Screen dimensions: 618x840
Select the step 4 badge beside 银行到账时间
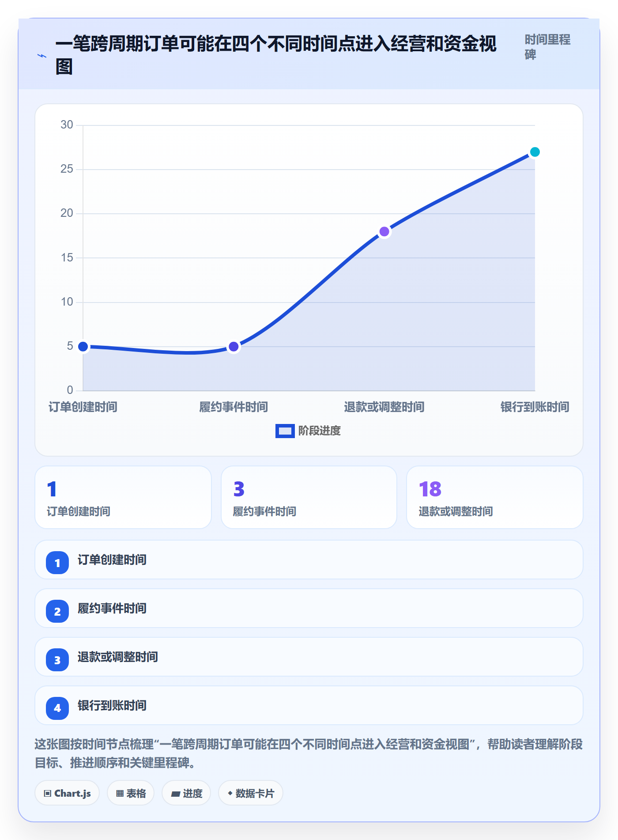click(57, 708)
